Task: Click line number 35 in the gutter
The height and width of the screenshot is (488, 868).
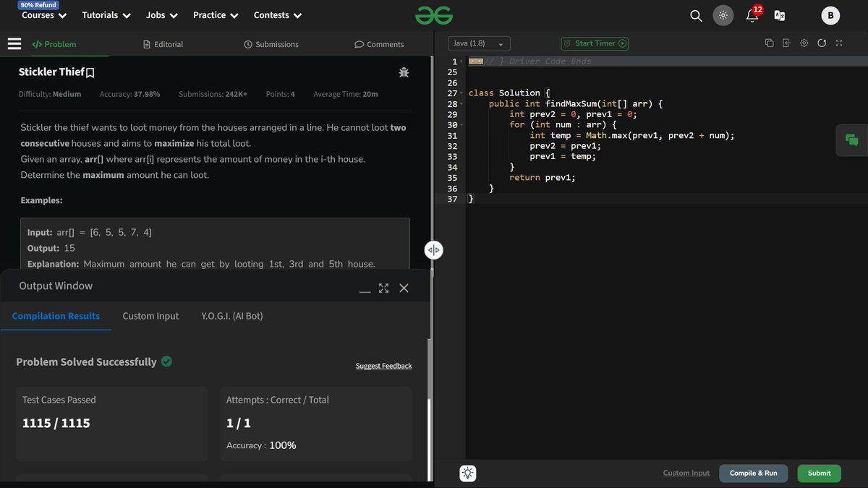Action: pos(453,177)
